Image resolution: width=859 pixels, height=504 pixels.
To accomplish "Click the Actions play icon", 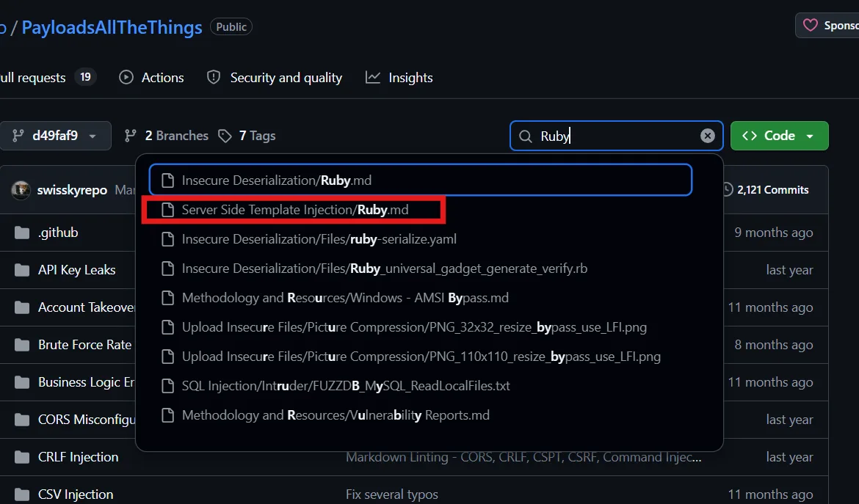I will click(126, 77).
